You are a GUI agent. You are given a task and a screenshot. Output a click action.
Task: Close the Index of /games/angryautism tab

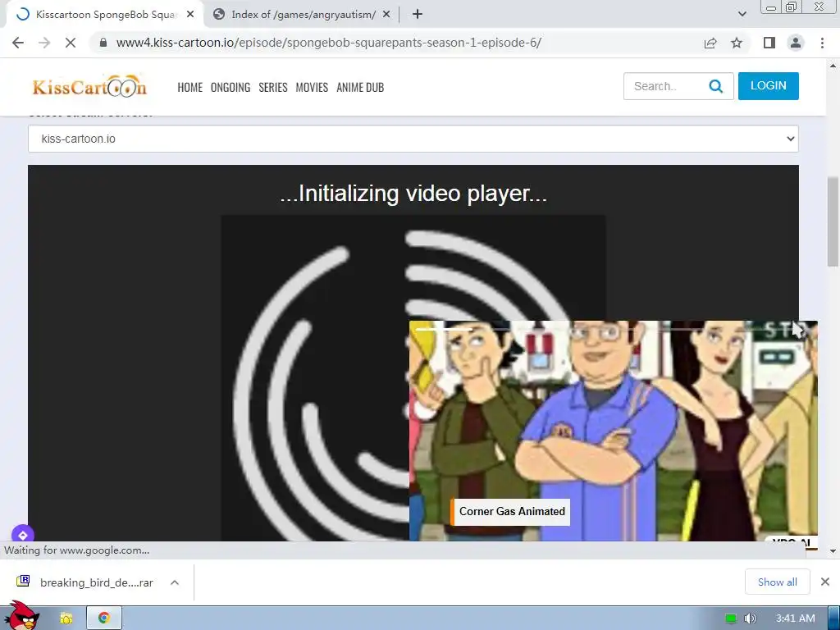pyautogui.click(x=386, y=15)
